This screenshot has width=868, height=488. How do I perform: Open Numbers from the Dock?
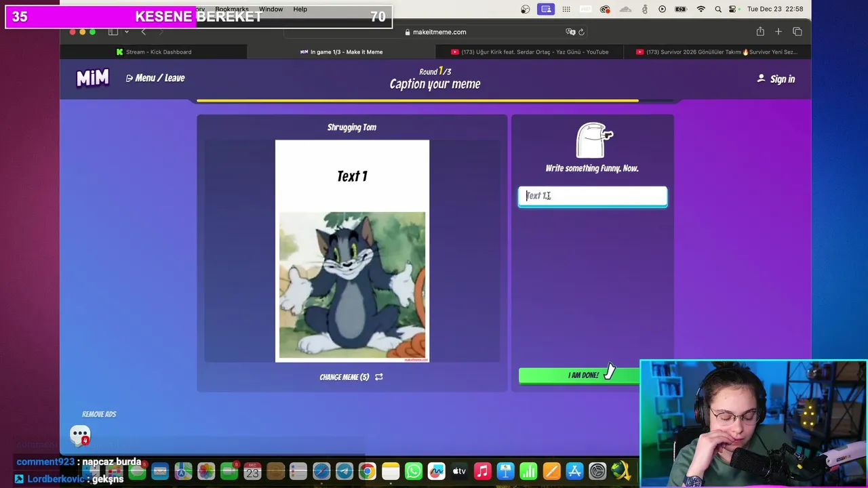tap(528, 471)
